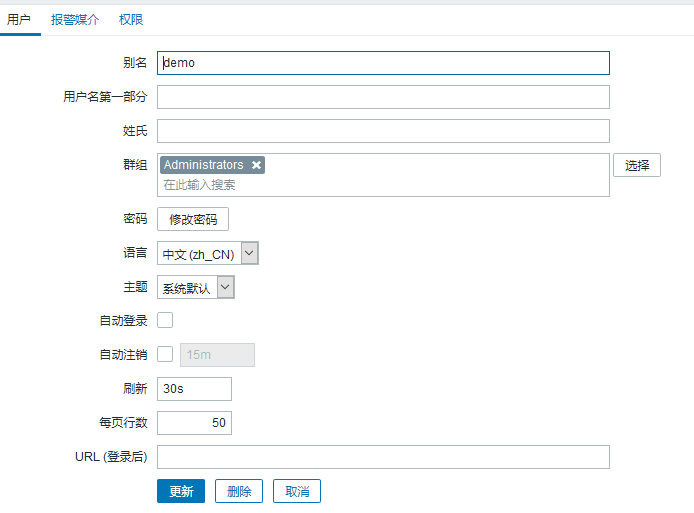
Task: Click the 取消 button
Action: pos(297,491)
